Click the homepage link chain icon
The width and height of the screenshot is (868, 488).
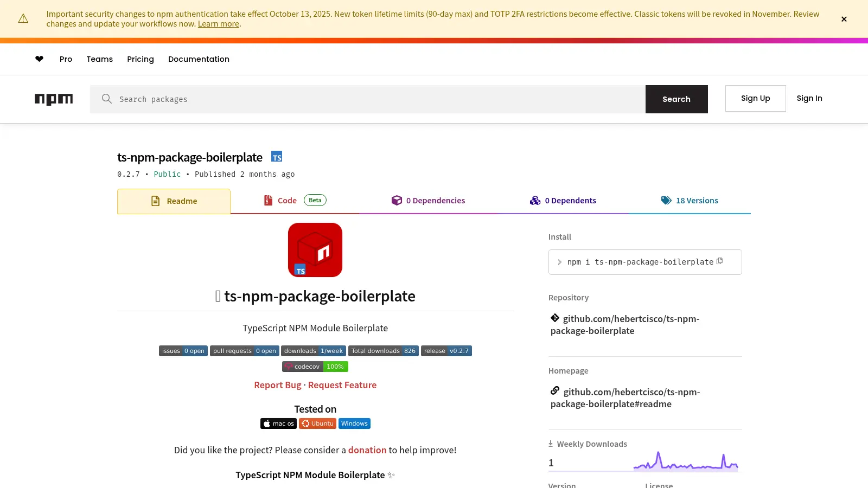(x=555, y=391)
